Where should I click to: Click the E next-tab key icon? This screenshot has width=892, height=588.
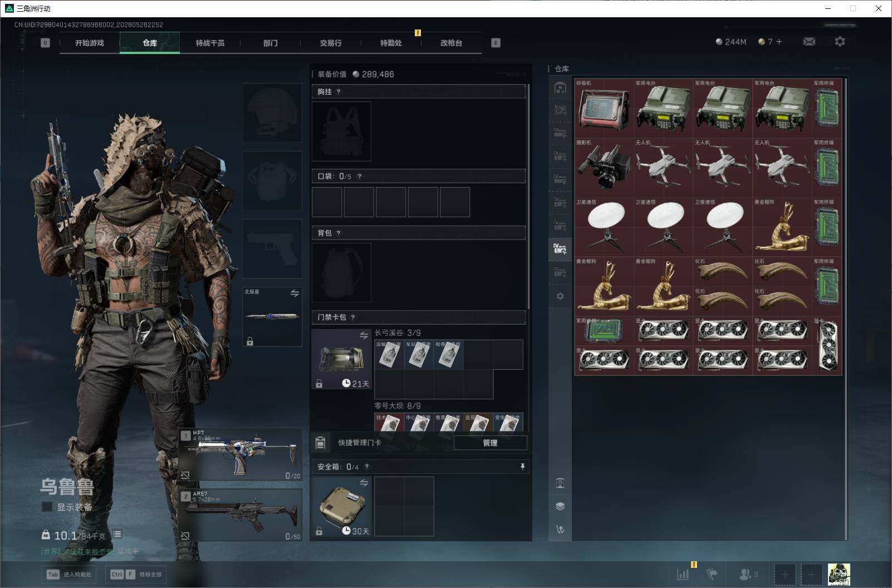pos(496,43)
